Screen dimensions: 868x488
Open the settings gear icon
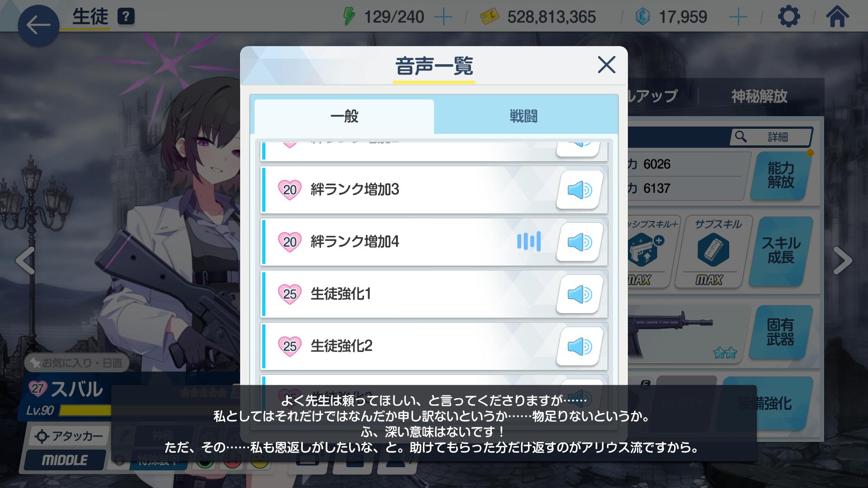(789, 17)
